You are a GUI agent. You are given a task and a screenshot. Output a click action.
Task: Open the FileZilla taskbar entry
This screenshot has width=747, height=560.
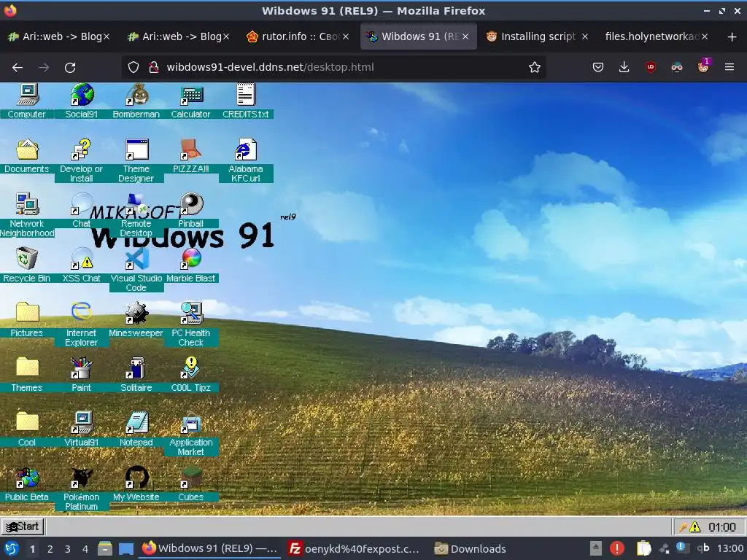tap(355, 548)
